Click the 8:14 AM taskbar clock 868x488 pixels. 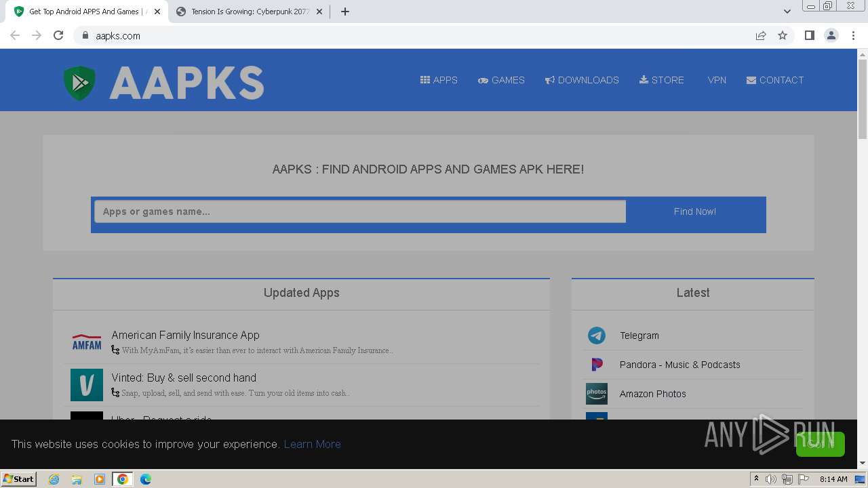coord(833,479)
